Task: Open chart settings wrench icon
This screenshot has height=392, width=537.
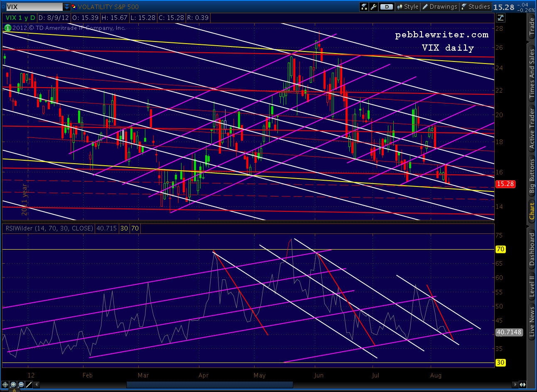Action: click(x=373, y=7)
